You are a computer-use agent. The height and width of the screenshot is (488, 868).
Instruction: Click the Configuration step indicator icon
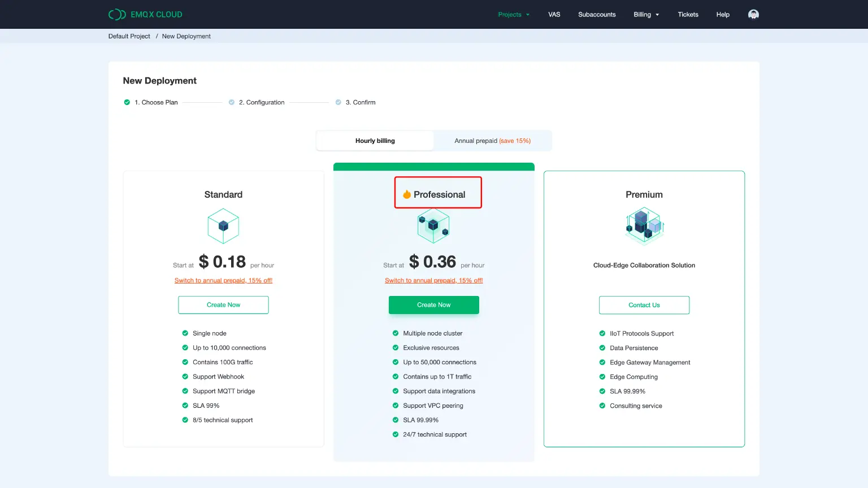232,102
